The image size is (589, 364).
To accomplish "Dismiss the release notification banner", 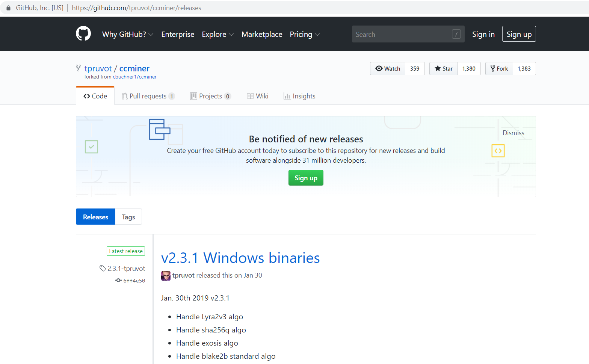I will point(513,133).
